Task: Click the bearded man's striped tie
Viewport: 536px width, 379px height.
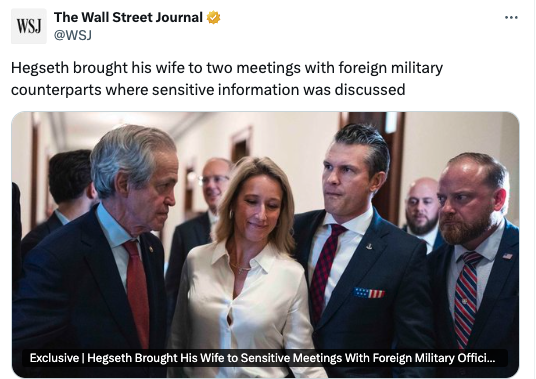Action: (466, 298)
